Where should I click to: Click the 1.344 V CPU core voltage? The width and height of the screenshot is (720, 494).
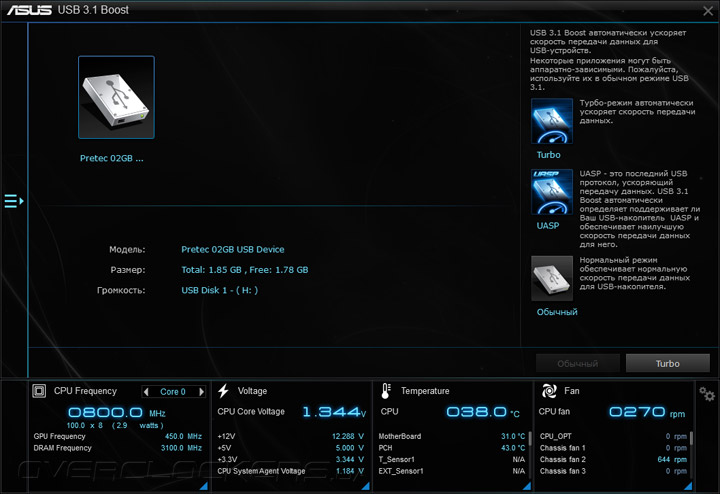[334, 412]
